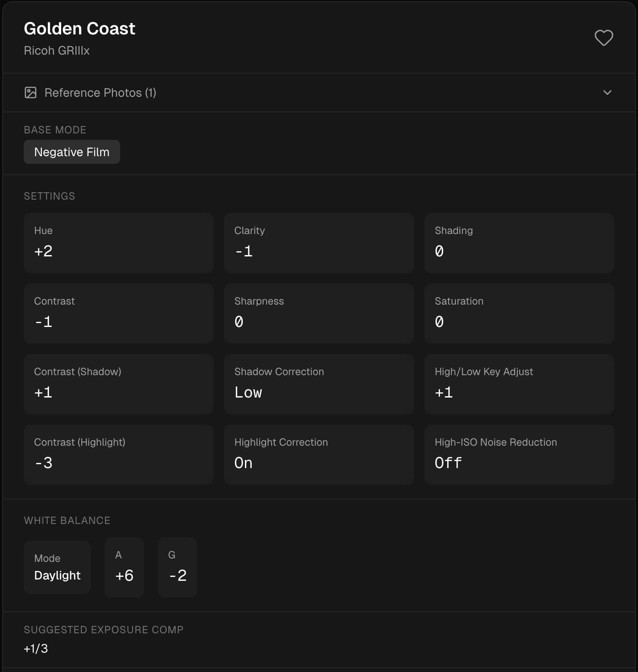This screenshot has width=638, height=672.
Task: Open the Shading adjustment
Action: pos(519,243)
